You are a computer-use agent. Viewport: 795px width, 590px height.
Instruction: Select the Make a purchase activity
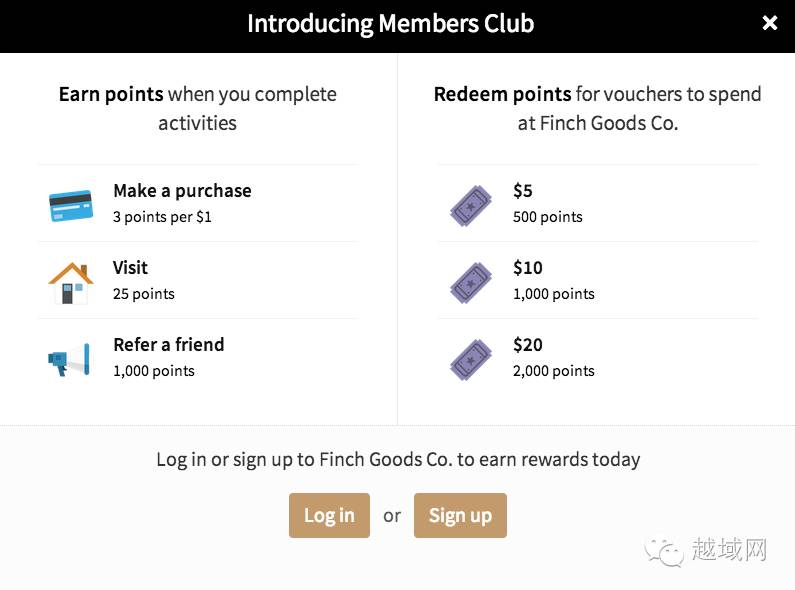coord(182,191)
